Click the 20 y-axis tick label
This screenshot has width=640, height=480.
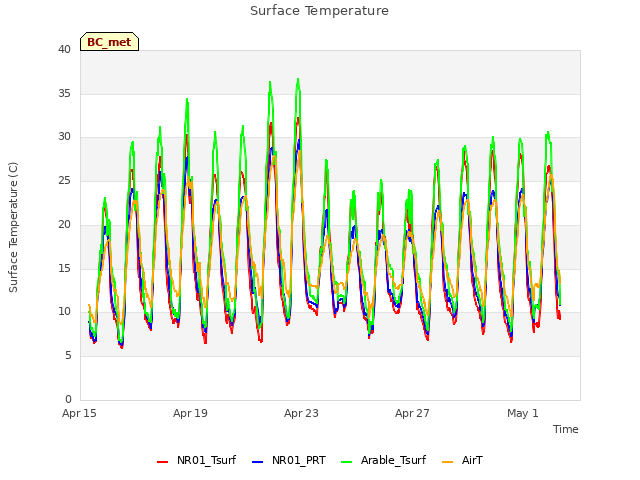point(64,224)
